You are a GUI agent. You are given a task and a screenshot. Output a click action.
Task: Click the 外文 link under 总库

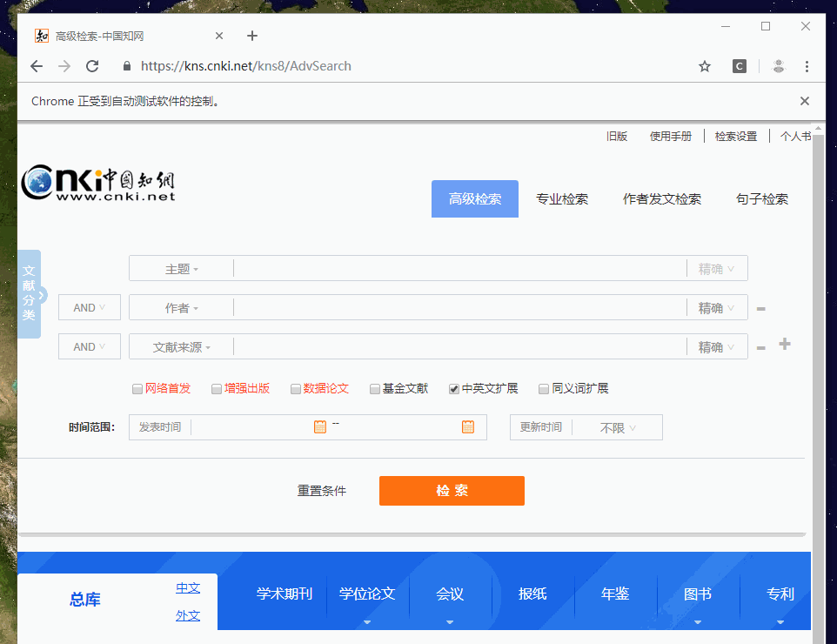click(188, 615)
